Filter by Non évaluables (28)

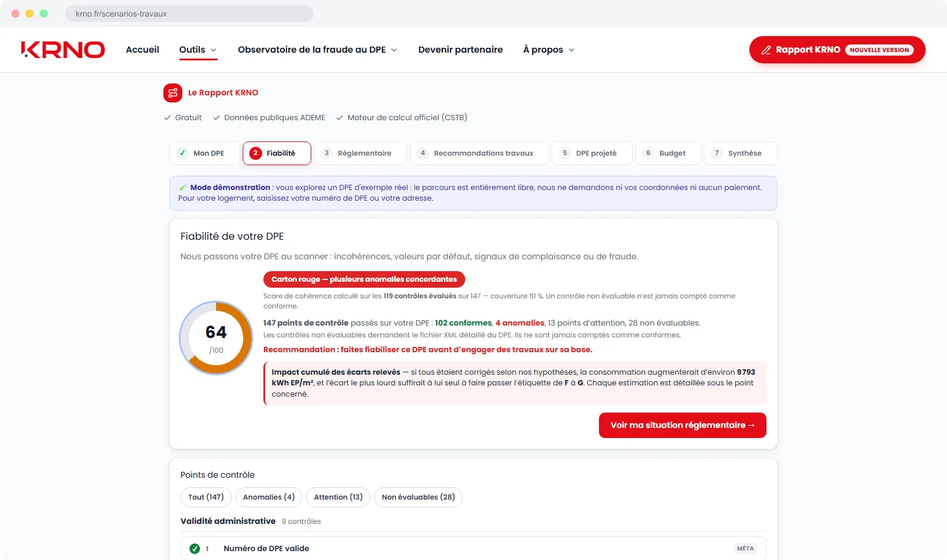pos(418,497)
